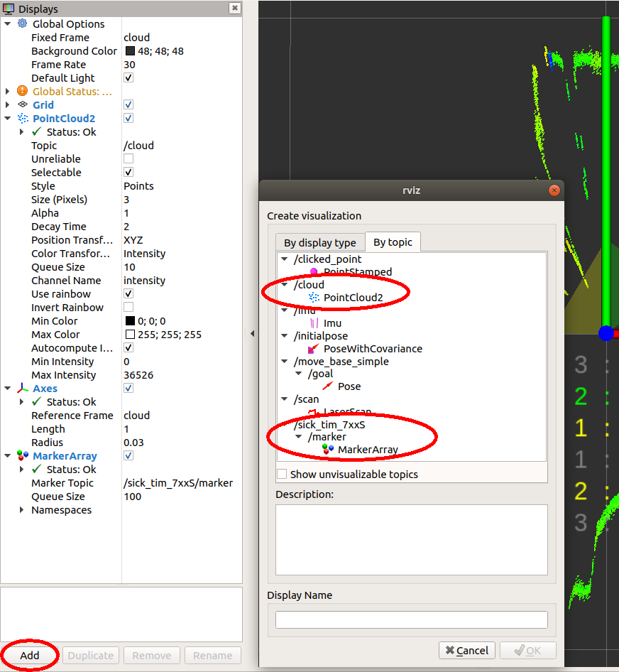Image resolution: width=619 pixels, height=672 pixels.
Task: Open the Background Color swatch
Action: [x=128, y=50]
